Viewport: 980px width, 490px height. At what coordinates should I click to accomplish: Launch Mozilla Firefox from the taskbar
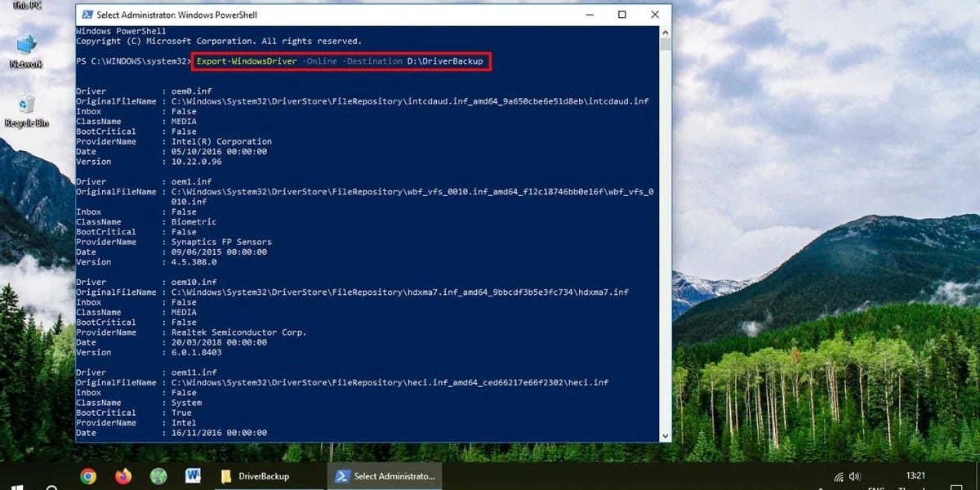tap(122, 475)
